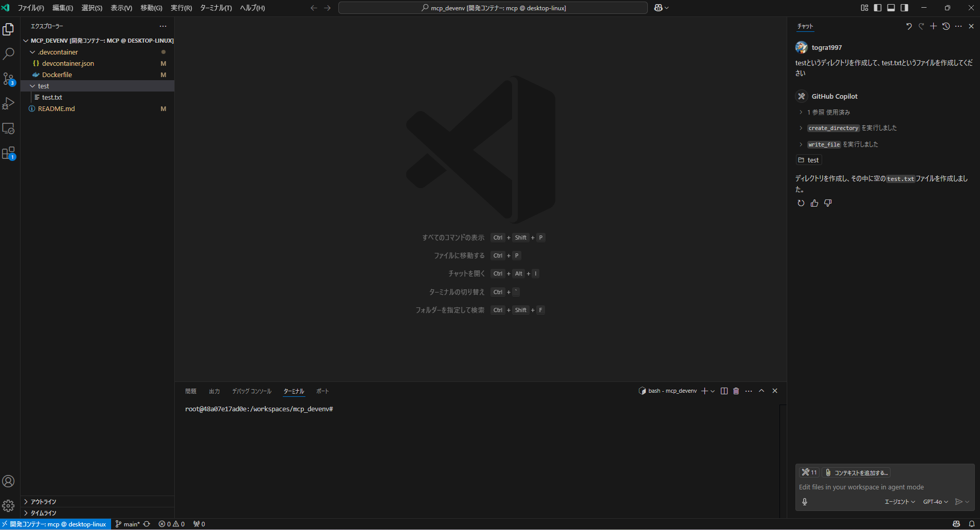Open the Manage settings gear
This screenshot has height=530, width=980.
(8, 506)
